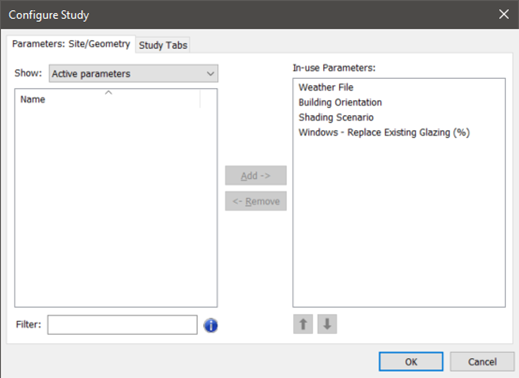
Task: Click the blue filter info icon
Action: (x=211, y=325)
